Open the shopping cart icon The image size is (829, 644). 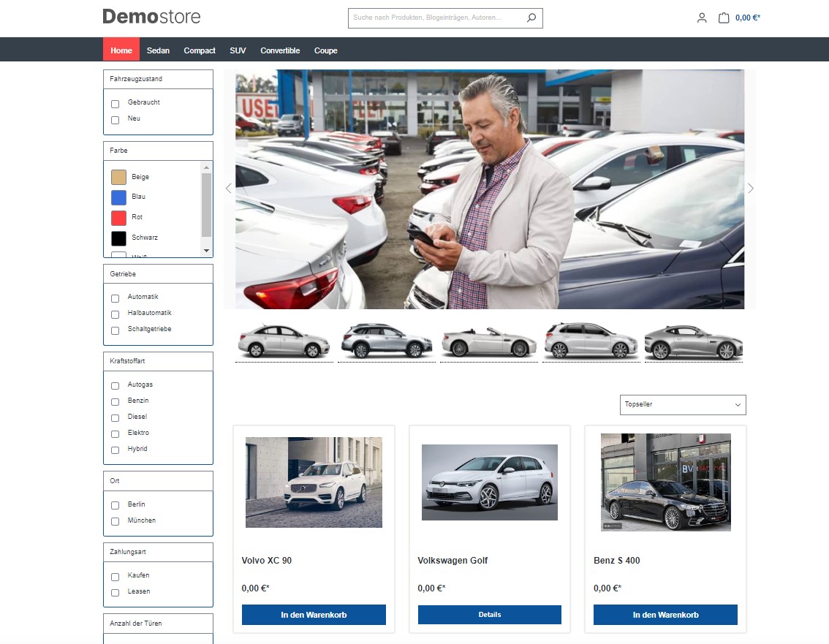724,18
